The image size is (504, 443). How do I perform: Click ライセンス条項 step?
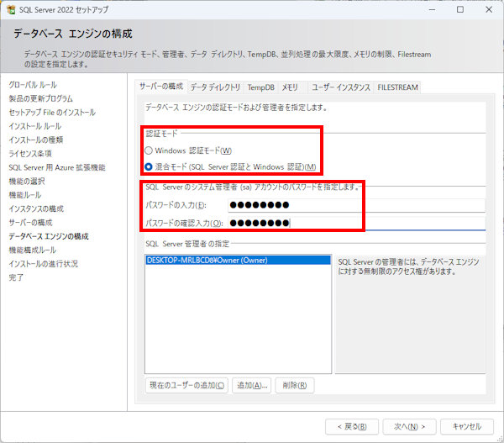pyautogui.click(x=30, y=154)
